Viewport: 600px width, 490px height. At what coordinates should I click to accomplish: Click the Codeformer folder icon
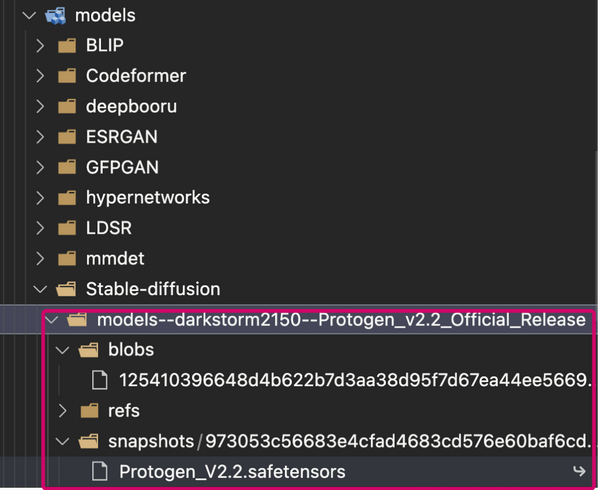[67, 75]
